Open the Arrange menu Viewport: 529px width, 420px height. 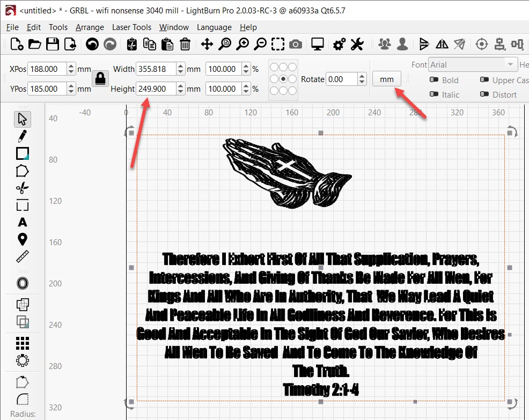[90, 27]
